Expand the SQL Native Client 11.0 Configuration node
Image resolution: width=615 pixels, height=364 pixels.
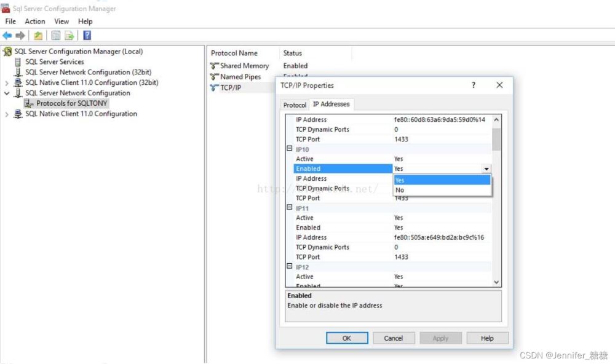pyautogui.click(x=7, y=114)
